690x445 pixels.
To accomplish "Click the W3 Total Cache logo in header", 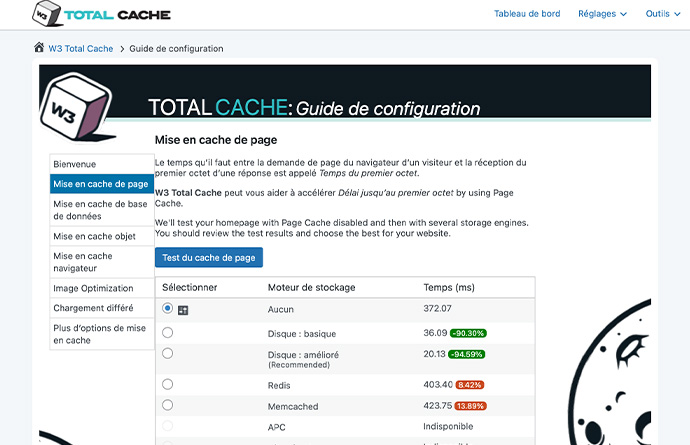I will tap(101, 14).
